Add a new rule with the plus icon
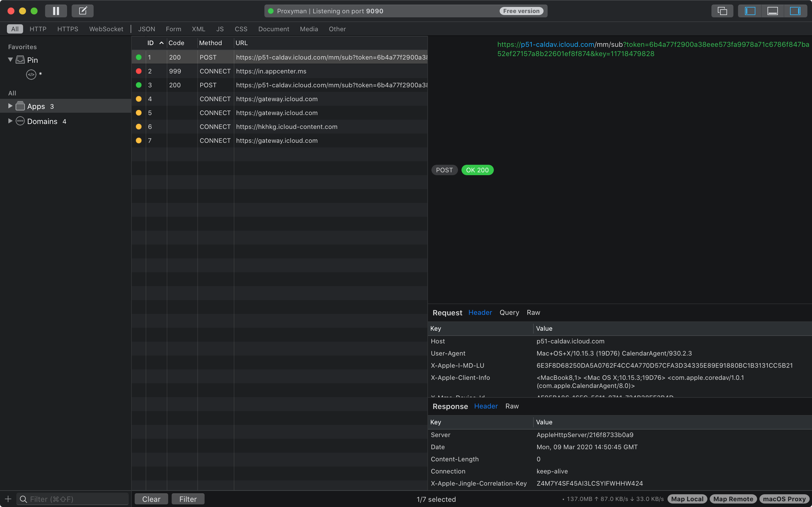 (8, 499)
